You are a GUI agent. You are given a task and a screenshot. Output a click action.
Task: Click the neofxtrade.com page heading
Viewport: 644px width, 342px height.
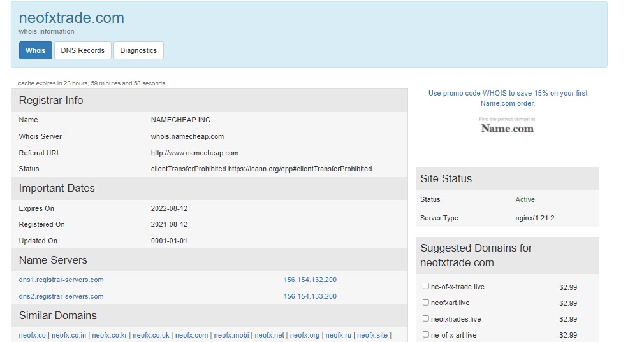pos(71,18)
